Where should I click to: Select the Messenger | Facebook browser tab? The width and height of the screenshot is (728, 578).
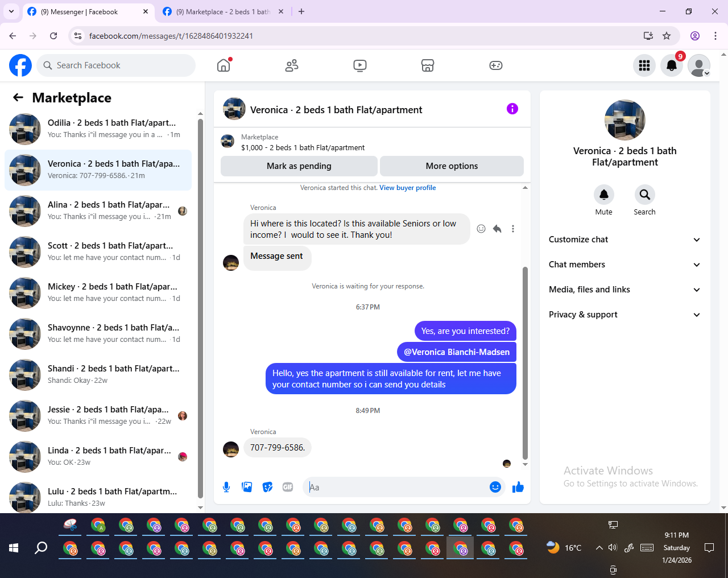[88, 11]
